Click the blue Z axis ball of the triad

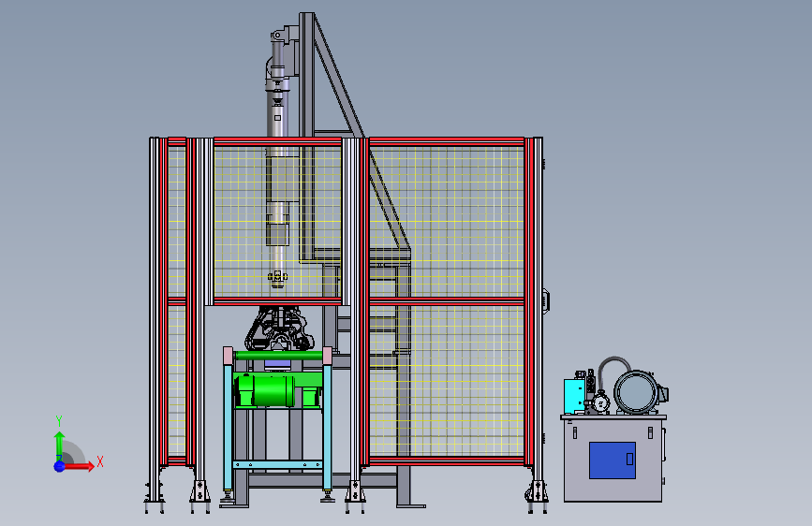(x=59, y=466)
